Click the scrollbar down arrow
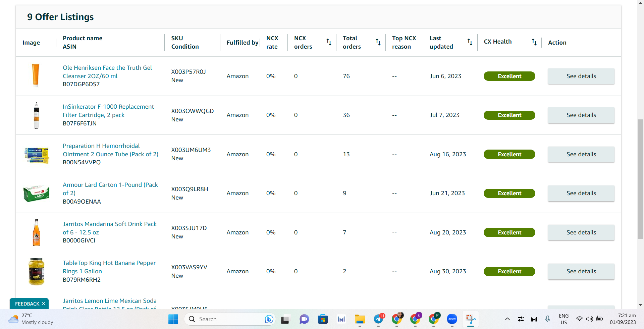 640,305
